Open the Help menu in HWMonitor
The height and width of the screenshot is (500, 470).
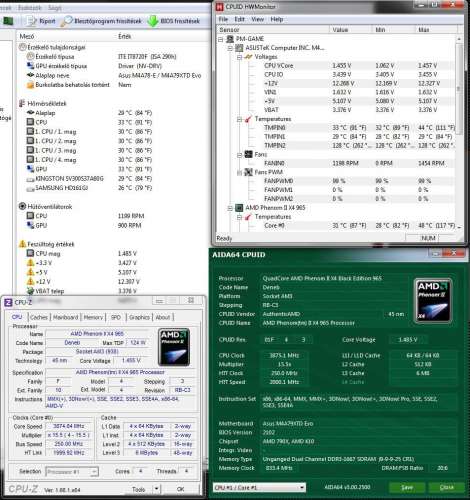coord(277,19)
